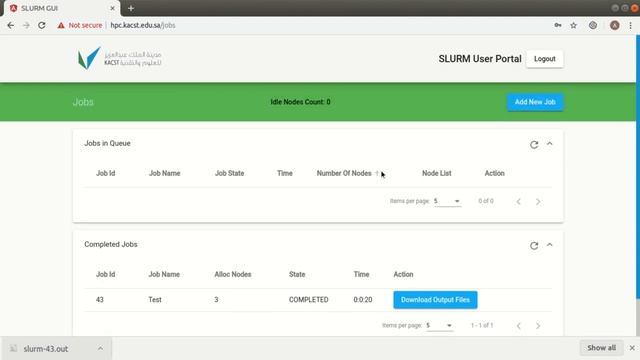Click the Time header in Jobs in Queue
This screenshot has width=640, height=360.
click(284, 173)
